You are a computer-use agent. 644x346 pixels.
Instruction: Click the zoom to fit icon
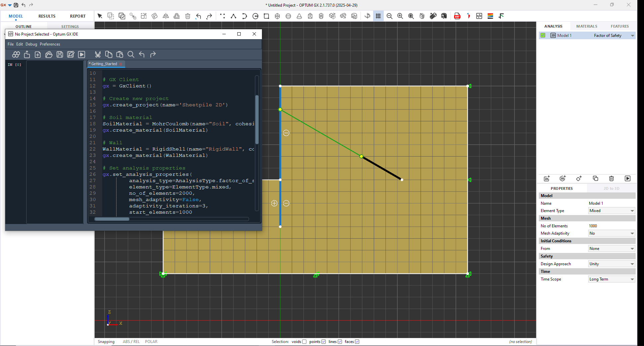point(411,16)
